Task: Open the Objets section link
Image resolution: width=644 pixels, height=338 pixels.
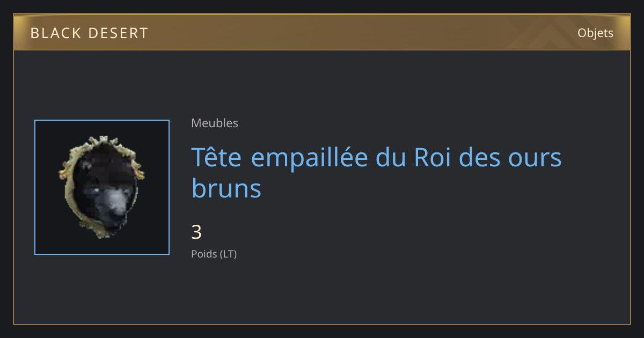Action: [595, 33]
